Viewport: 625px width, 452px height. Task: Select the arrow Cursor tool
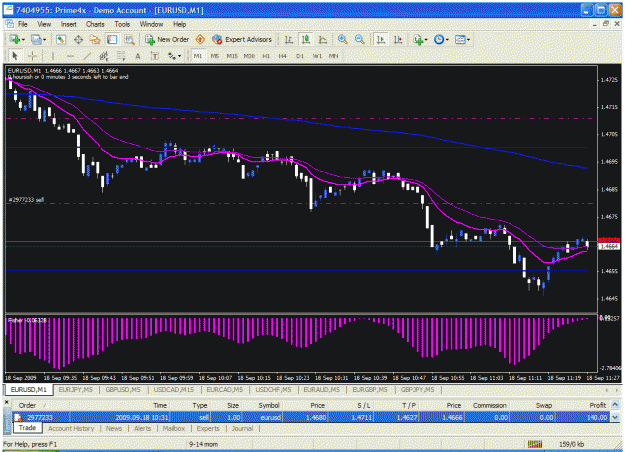15,56
